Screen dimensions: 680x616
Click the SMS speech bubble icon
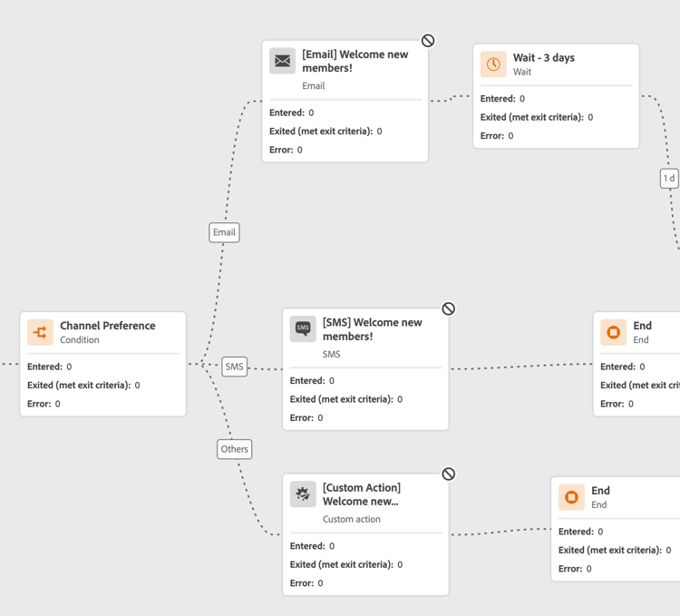point(303,328)
